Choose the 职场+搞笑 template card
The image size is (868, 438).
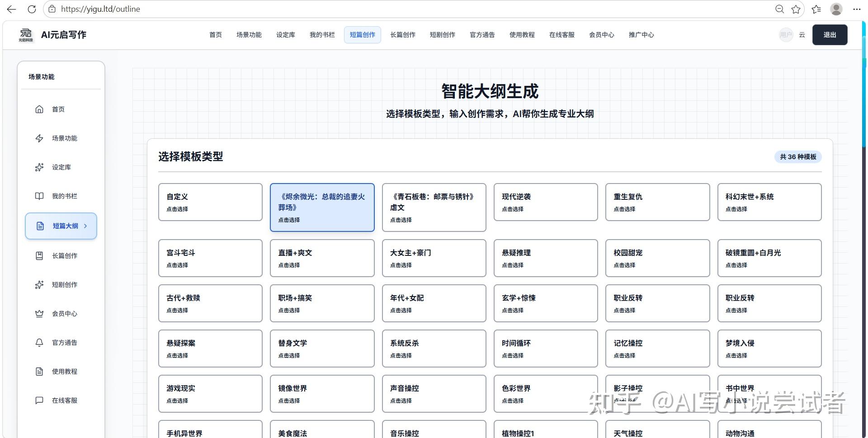tap(322, 303)
